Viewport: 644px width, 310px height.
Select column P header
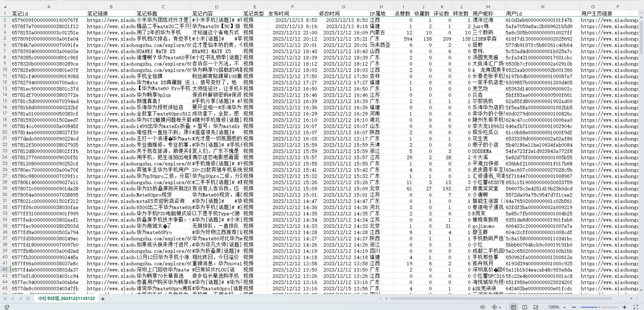pos(618,7)
